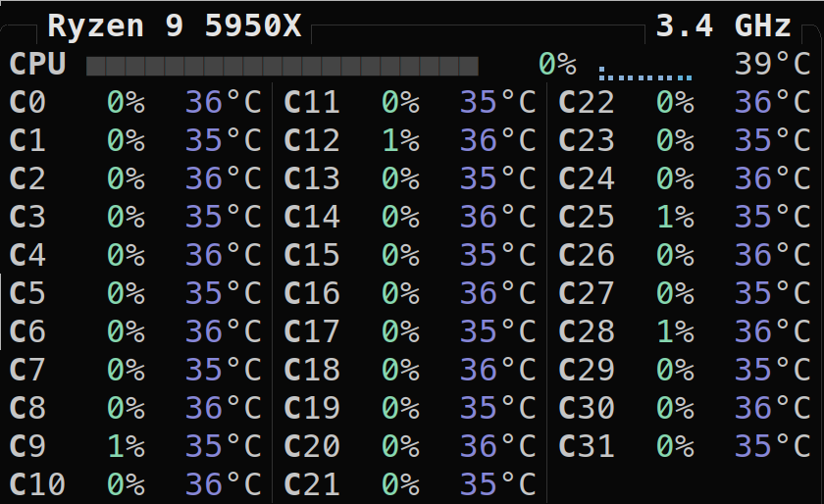Click the Ryzen 9 5950X title
The width and height of the screenshot is (824, 504).
[175, 25]
